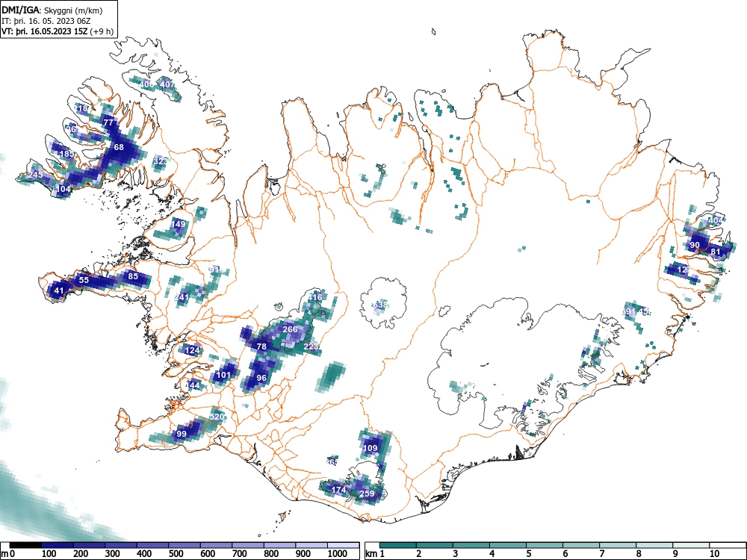Click the visibility value '124' on the map

192,350
